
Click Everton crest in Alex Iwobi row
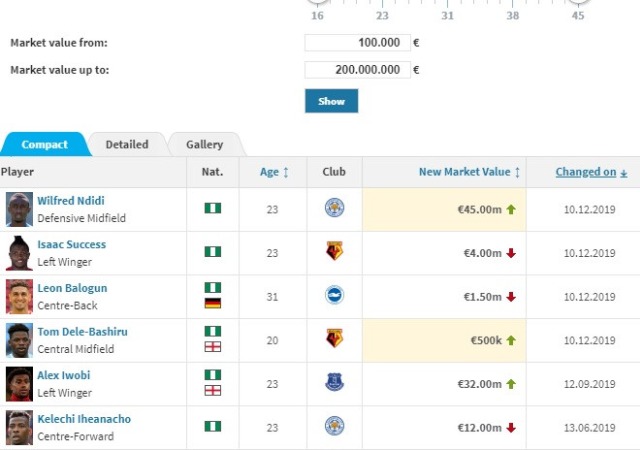(x=334, y=383)
